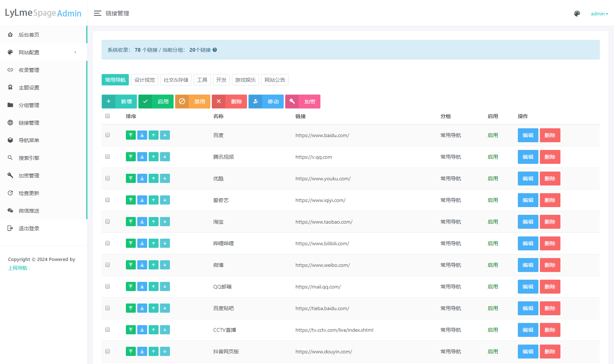Viewport: 614px width, 364px height.
Task: Check the checkbox on the 百度 row
Action: [x=107, y=135]
